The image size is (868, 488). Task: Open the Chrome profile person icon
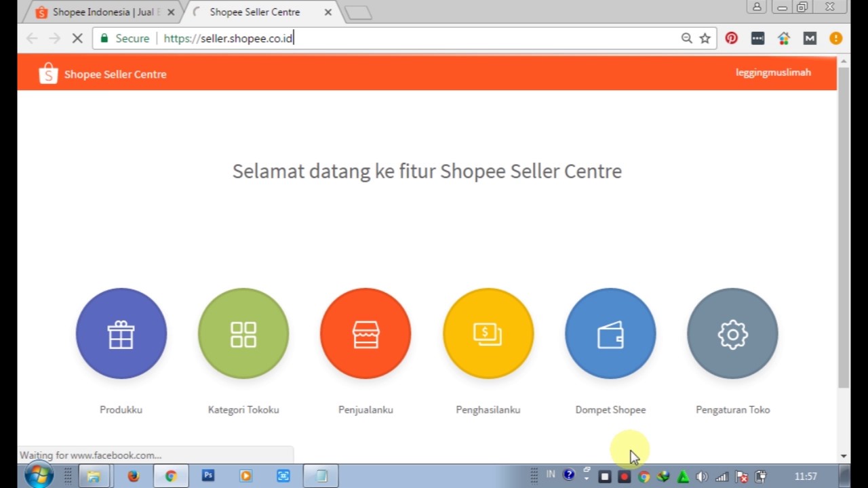pos(757,7)
